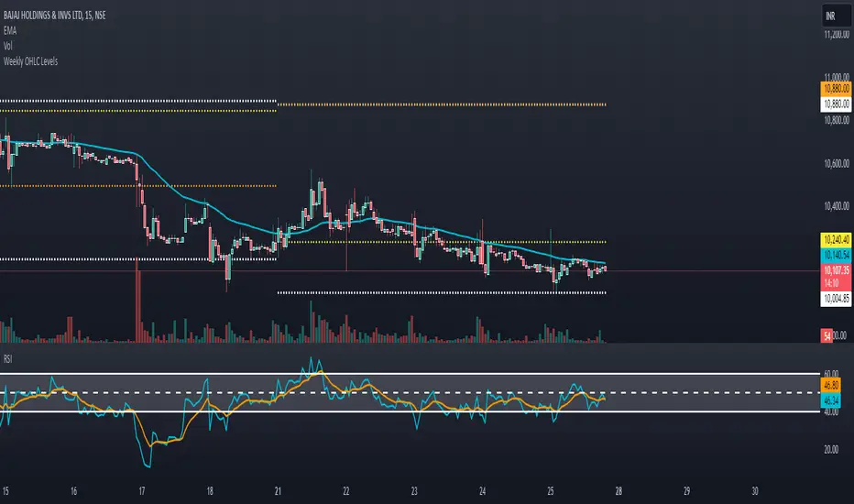
Task: Click the 10,600.00 price axis tick
Action: tap(837, 163)
